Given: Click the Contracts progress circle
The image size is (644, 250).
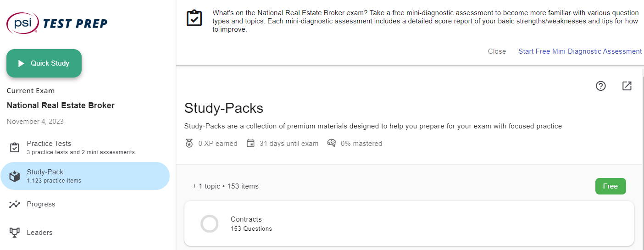Looking at the screenshot, I should (210, 223).
